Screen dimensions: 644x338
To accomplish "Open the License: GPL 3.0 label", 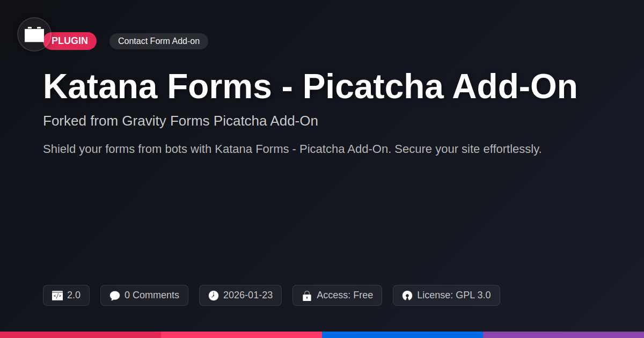I will coord(453,295).
